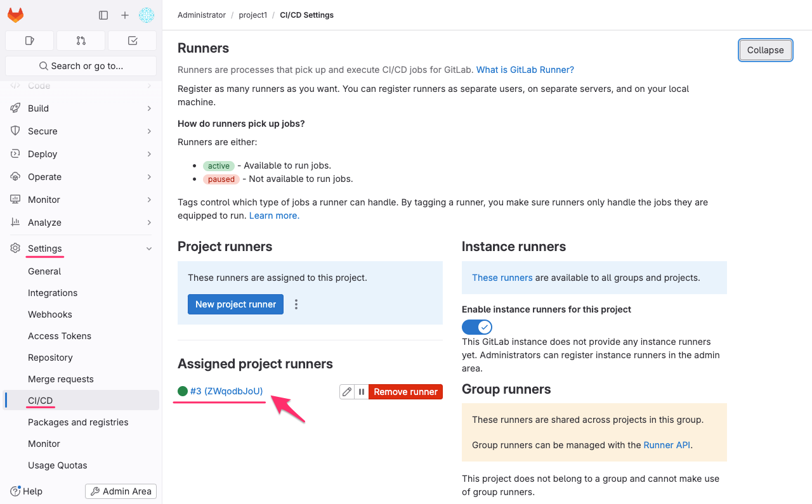Open the to-do list shortcut
The width and height of the screenshot is (812, 504).
click(133, 41)
